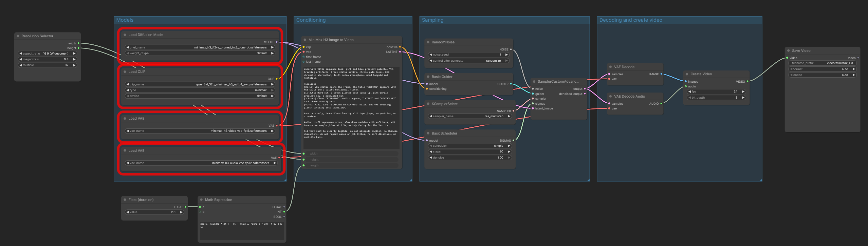
Task: Click the Math Expression formula text box
Action: pyautogui.click(x=242, y=231)
